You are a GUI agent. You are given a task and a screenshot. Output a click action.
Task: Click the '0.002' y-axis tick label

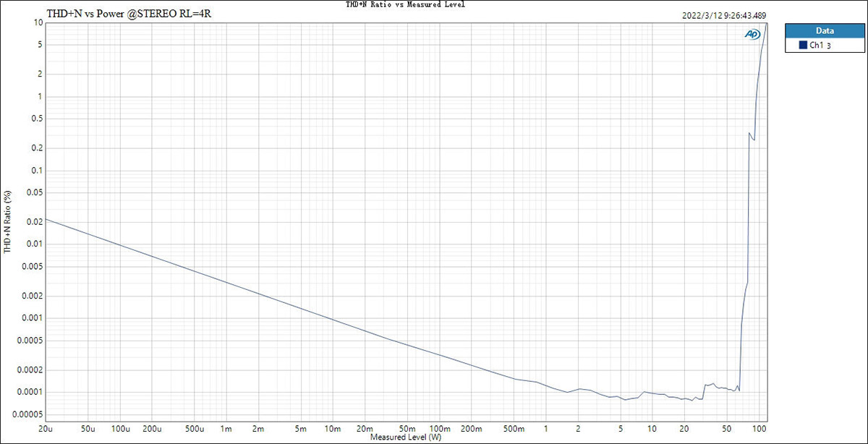pos(33,296)
